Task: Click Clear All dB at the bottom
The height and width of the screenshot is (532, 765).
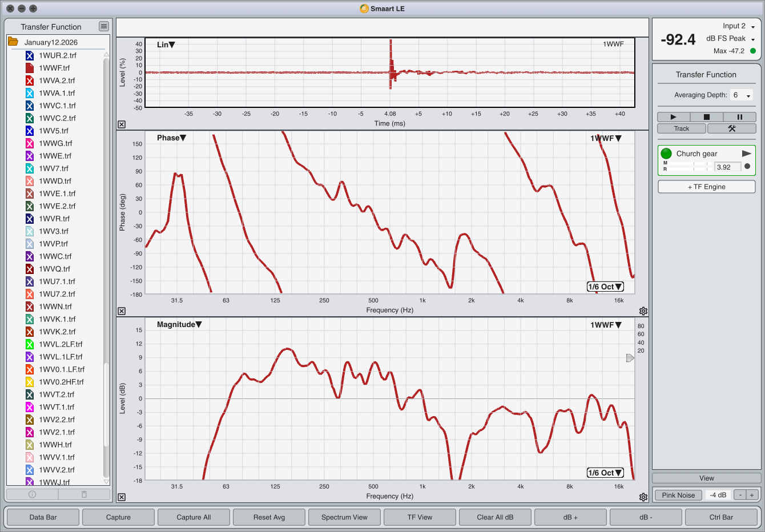Action: pos(495,517)
